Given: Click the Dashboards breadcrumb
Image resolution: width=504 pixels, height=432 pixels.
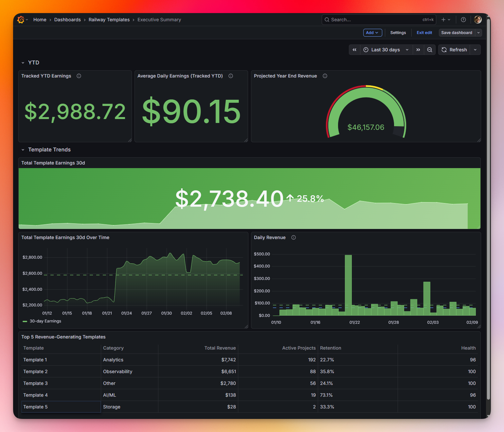Looking at the screenshot, I should click(x=67, y=20).
